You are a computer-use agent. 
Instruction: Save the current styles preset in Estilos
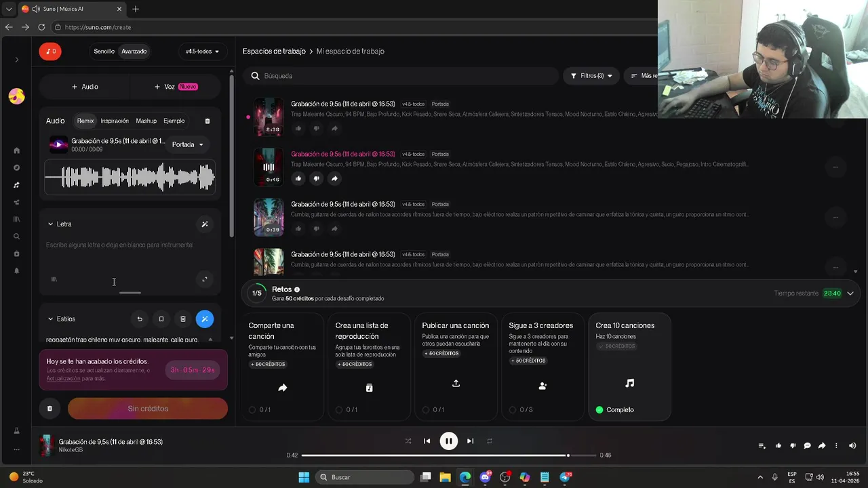pyautogui.click(x=161, y=319)
